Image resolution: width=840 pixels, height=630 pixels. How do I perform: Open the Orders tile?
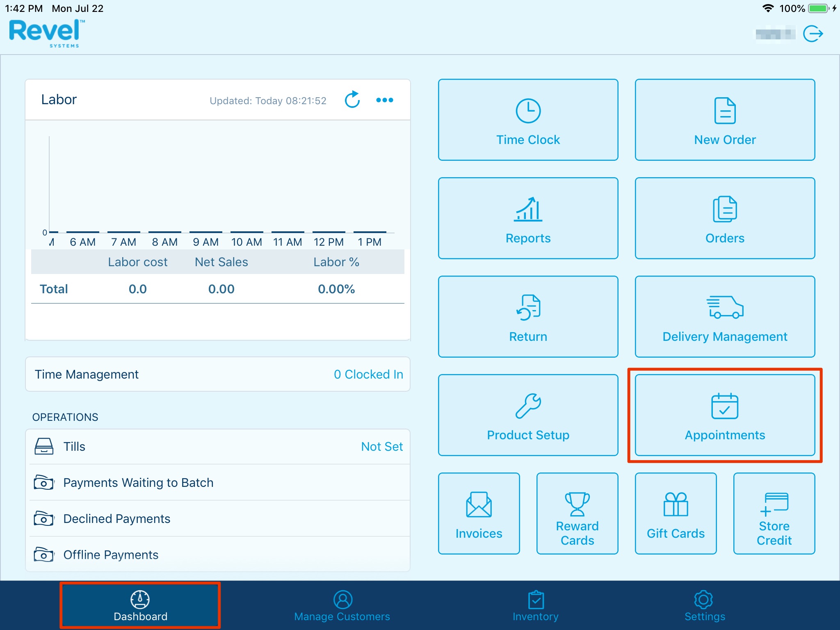pos(724,218)
